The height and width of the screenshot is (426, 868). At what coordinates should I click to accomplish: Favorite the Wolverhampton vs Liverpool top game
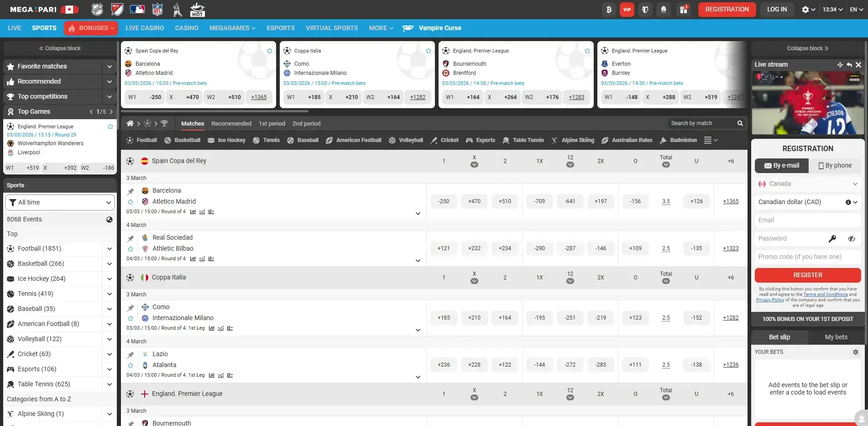click(110, 126)
